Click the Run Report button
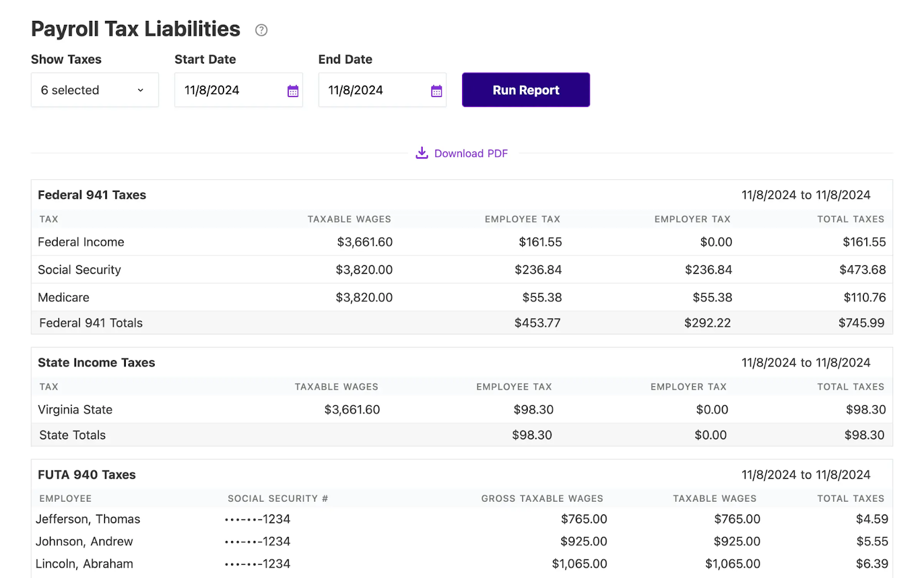This screenshot has width=924, height=578. [525, 90]
